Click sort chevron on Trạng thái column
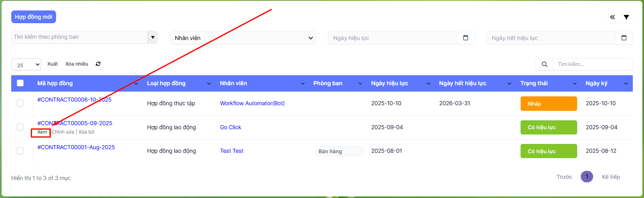 (575, 84)
